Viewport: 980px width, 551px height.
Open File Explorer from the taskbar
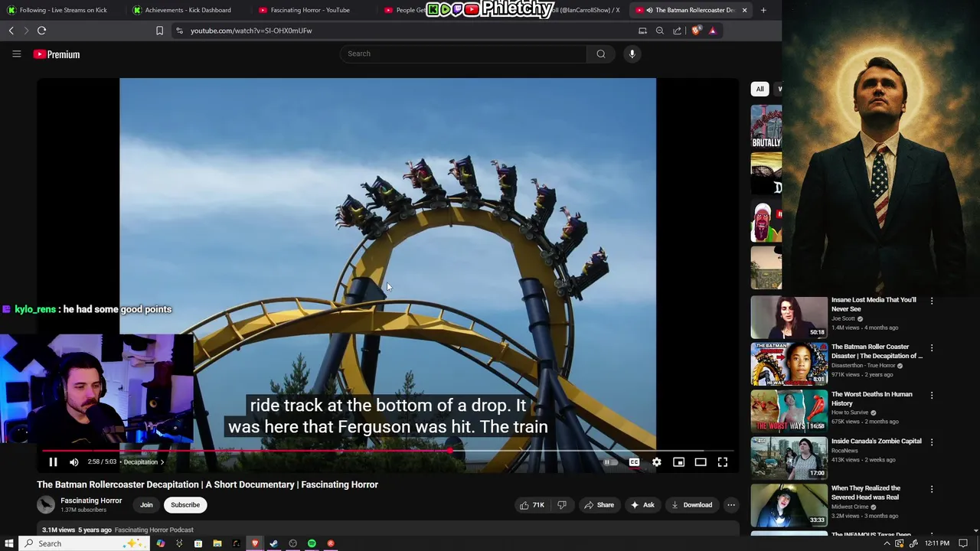pos(217,543)
